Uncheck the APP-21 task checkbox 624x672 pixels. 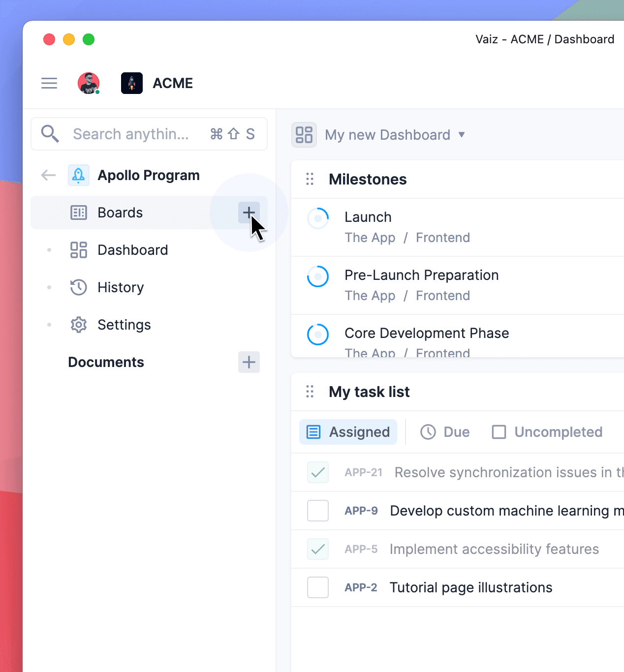(318, 472)
